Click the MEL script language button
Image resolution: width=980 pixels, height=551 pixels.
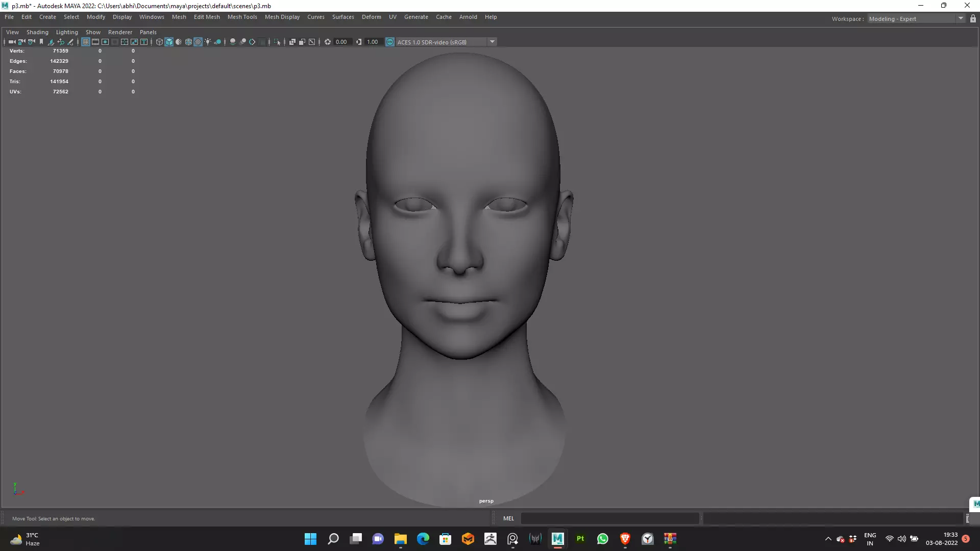[508, 518]
